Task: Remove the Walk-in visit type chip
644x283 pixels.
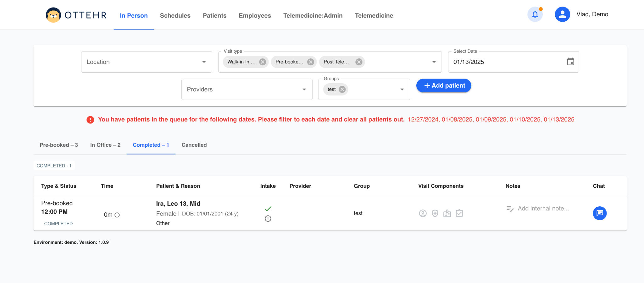Action: tap(263, 62)
